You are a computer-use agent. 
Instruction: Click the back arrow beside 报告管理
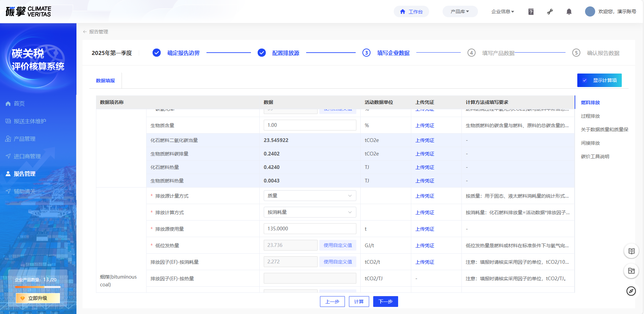coord(85,32)
